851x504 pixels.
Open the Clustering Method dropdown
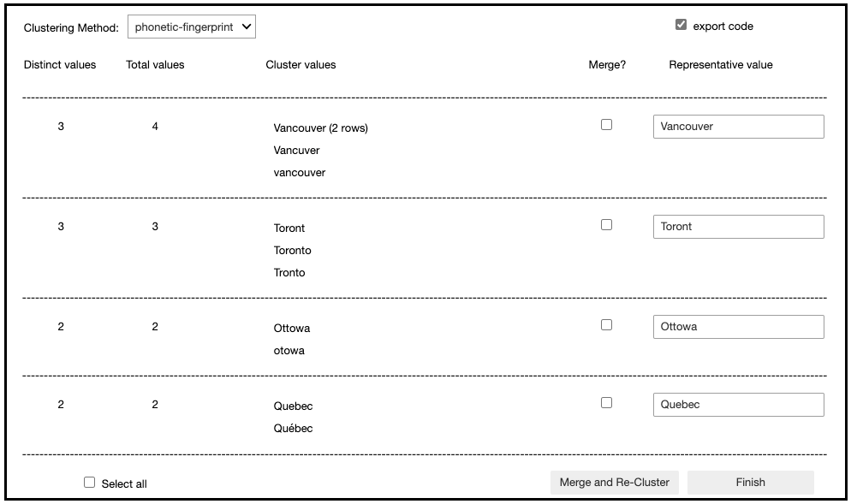pos(192,27)
